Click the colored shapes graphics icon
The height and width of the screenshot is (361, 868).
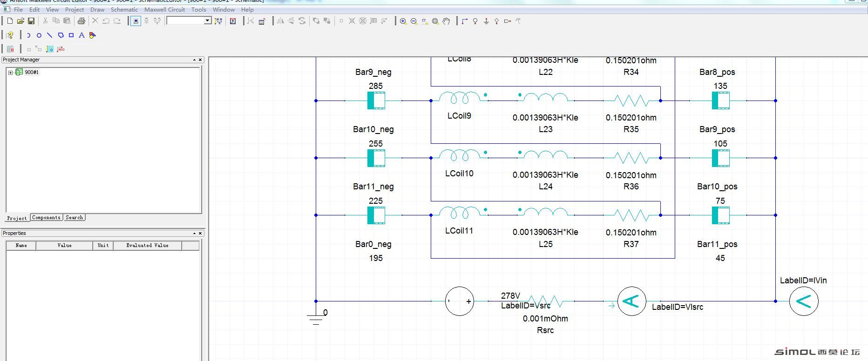pos(92,35)
